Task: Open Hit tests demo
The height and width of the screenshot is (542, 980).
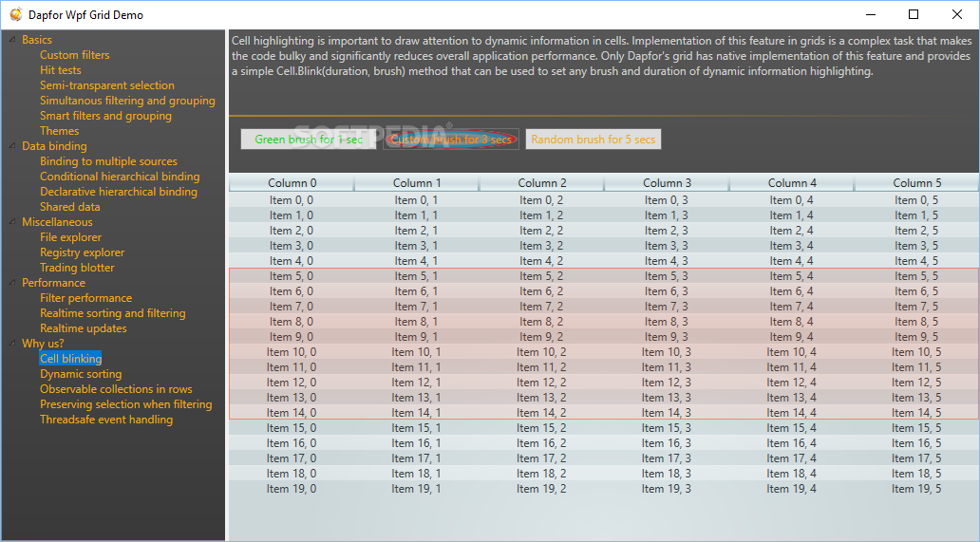Action: [60, 70]
